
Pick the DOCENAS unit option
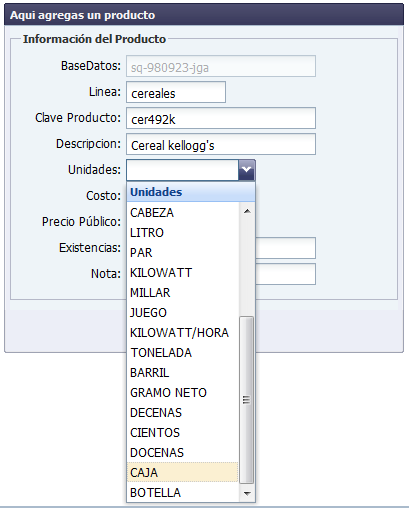coord(182,452)
